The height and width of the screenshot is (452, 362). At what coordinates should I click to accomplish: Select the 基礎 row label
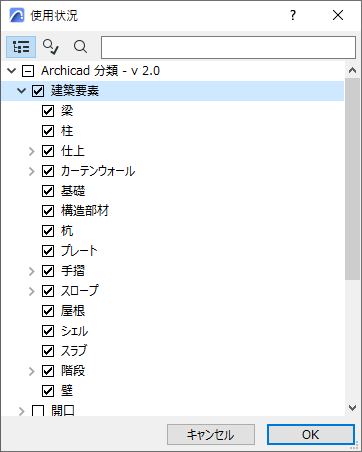click(73, 191)
